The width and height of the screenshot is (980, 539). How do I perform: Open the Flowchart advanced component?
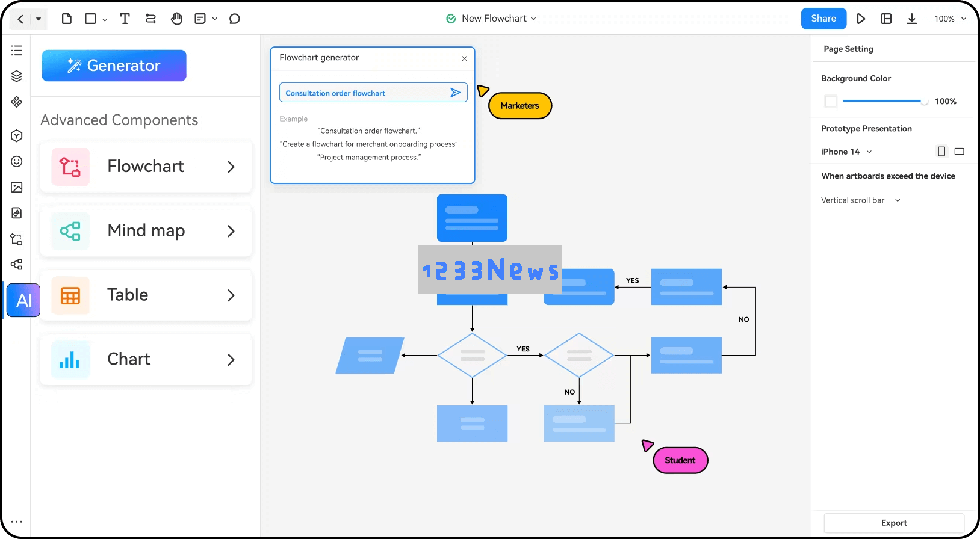coord(146,167)
